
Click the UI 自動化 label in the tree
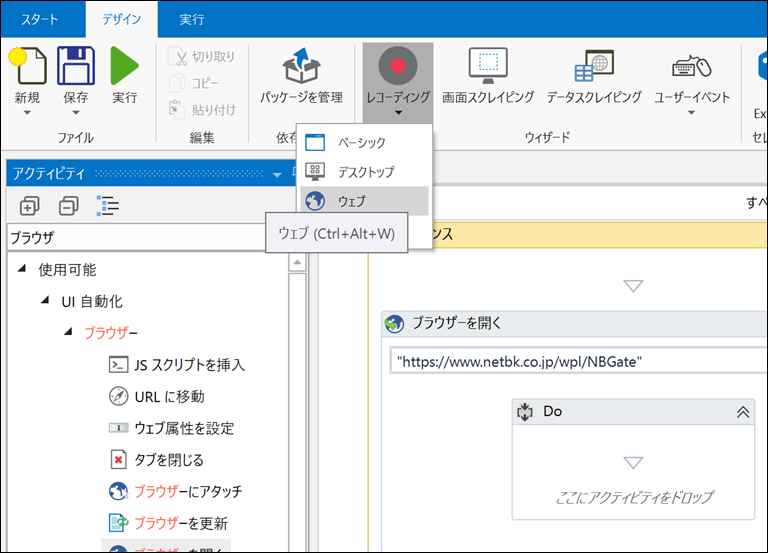(92, 301)
